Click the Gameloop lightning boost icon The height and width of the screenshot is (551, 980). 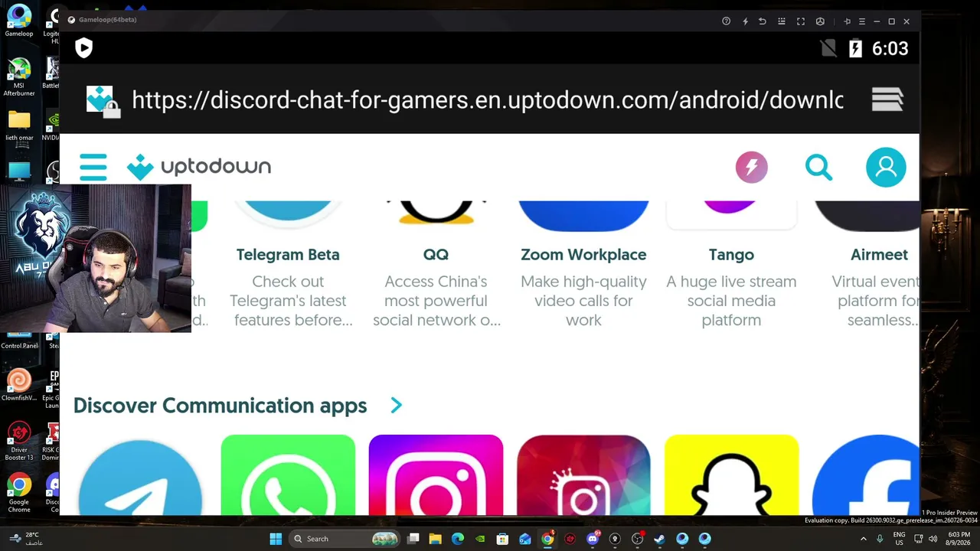pyautogui.click(x=745, y=21)
